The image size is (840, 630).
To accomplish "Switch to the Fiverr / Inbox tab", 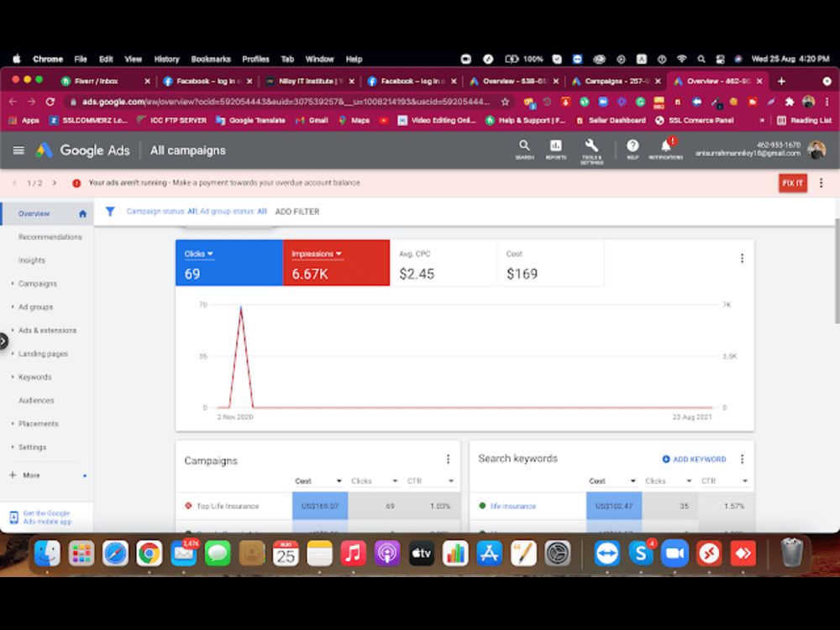I will tap(104, 81).
